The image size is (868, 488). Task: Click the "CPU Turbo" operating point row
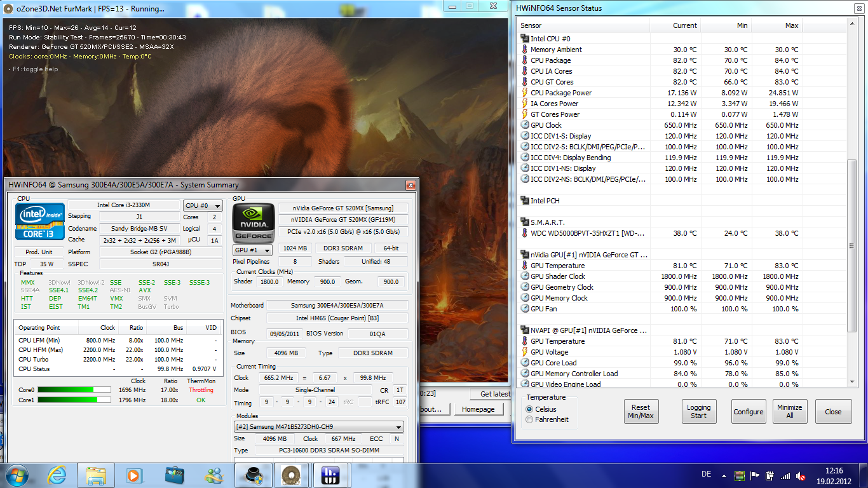[119, 360]
